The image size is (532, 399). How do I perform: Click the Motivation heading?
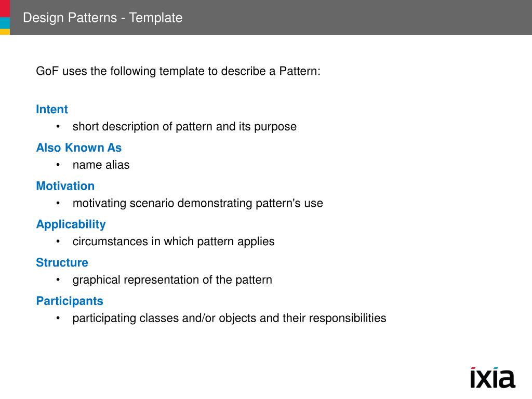click(x=65, y=186)
